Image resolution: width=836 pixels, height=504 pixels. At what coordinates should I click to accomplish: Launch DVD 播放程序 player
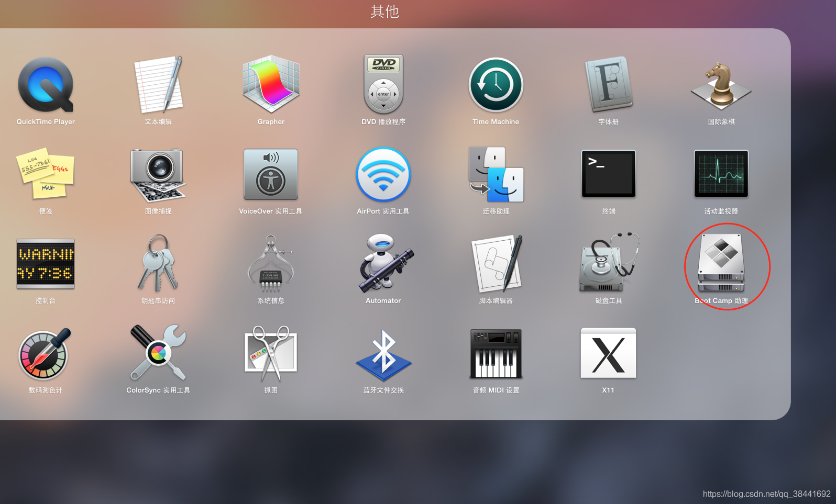point(383,85)
